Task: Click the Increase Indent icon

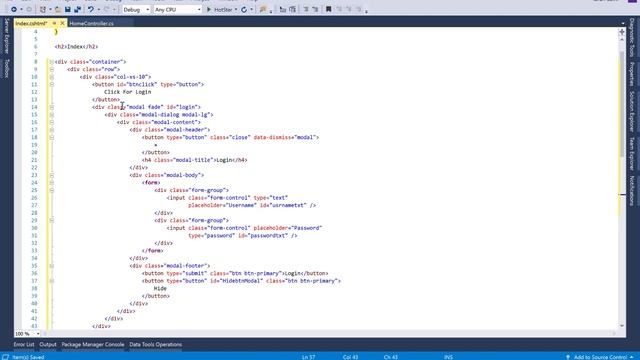Action: [315, 9]
